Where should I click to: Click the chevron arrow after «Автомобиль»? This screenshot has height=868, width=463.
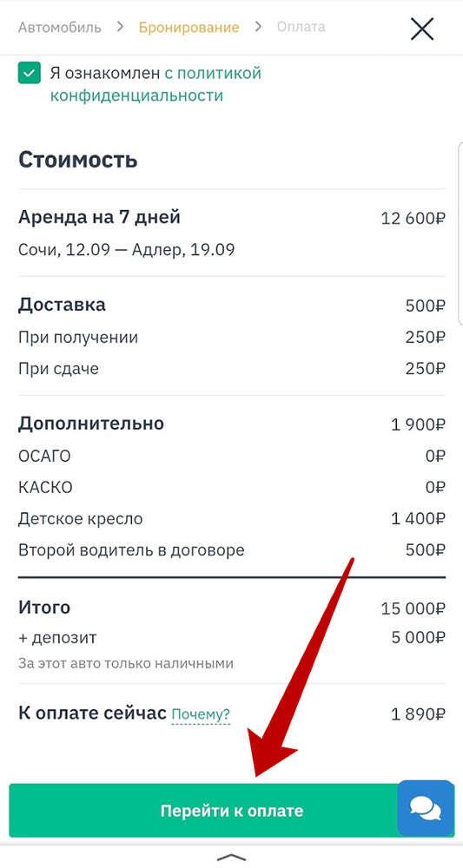tap(120, 27)
